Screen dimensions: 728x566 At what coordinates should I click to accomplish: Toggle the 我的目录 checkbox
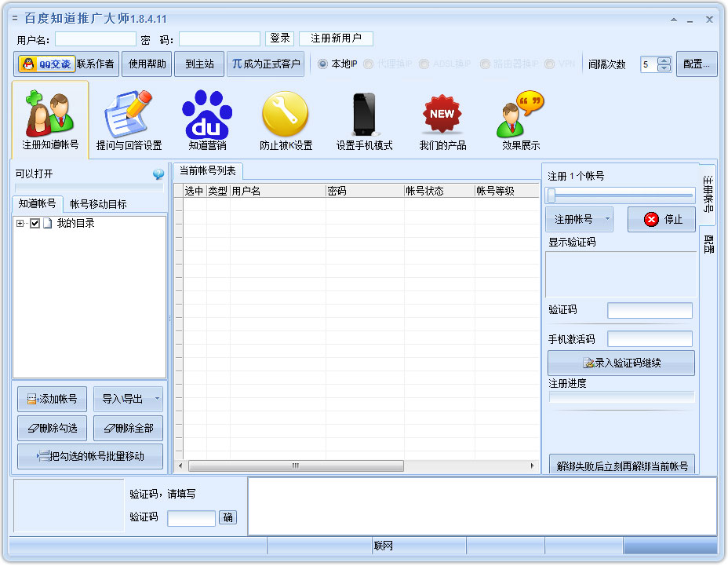(35, 224)
